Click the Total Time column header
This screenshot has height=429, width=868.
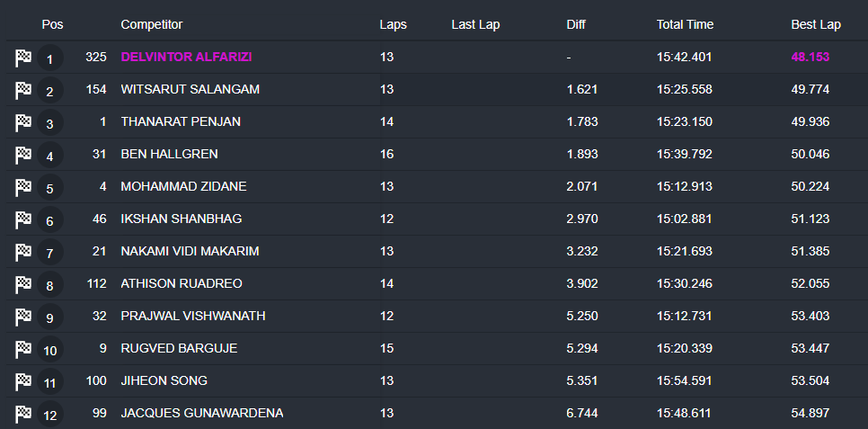[685, 24]
